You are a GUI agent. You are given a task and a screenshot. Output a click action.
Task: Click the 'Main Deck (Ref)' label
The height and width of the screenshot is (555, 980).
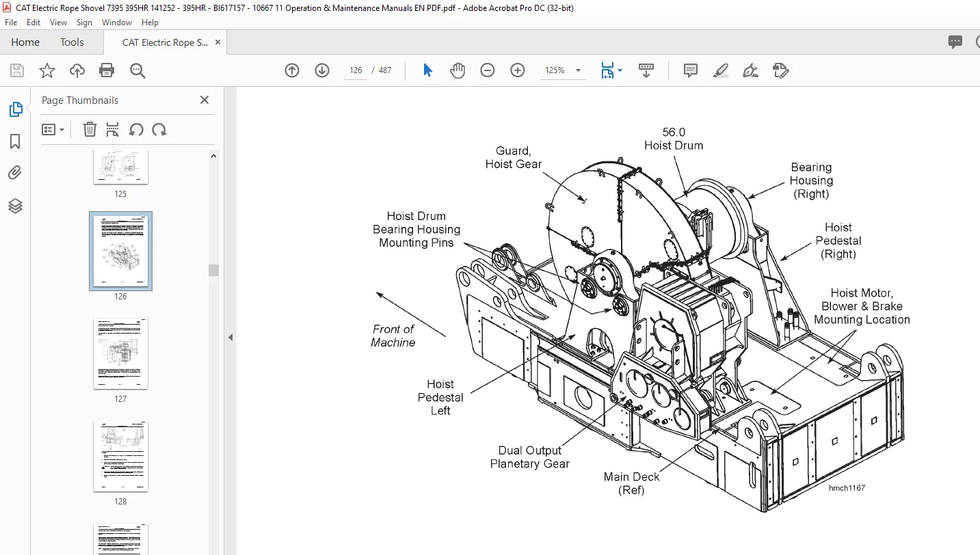pos(632,483)
